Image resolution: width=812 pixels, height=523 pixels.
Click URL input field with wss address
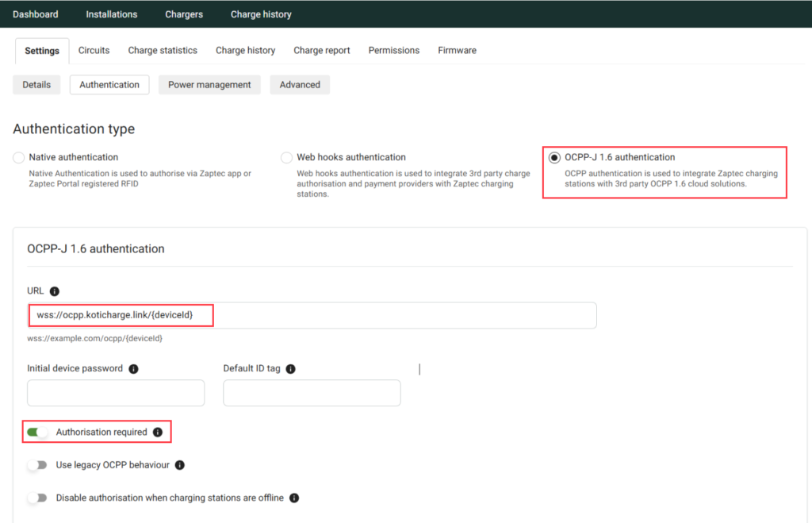point(312,315)
